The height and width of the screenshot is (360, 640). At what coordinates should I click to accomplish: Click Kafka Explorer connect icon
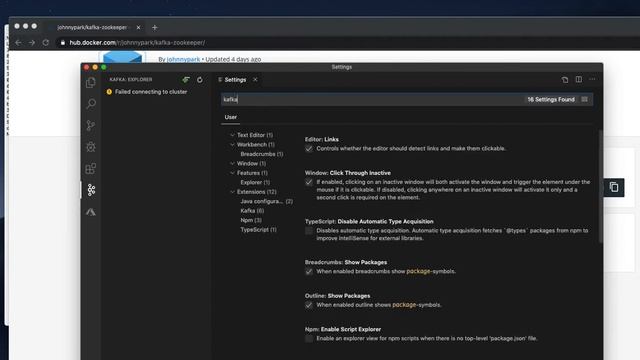point(186,80)
